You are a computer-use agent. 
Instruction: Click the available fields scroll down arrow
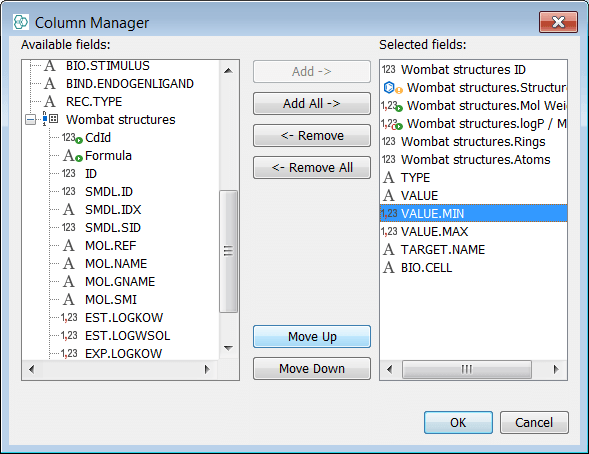click(228, 348)
